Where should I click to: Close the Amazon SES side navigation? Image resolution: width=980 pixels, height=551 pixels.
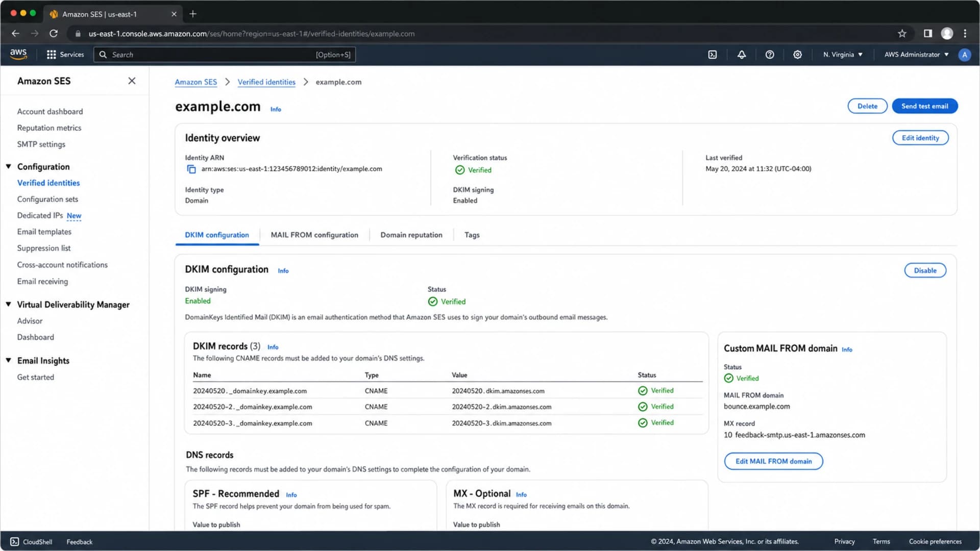point(132,81)
